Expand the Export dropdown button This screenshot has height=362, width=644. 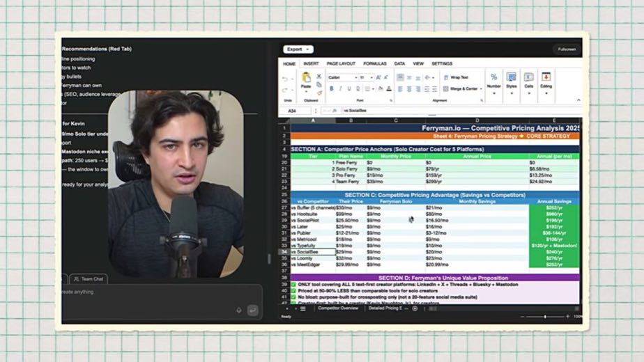click(x=298, y=49)
